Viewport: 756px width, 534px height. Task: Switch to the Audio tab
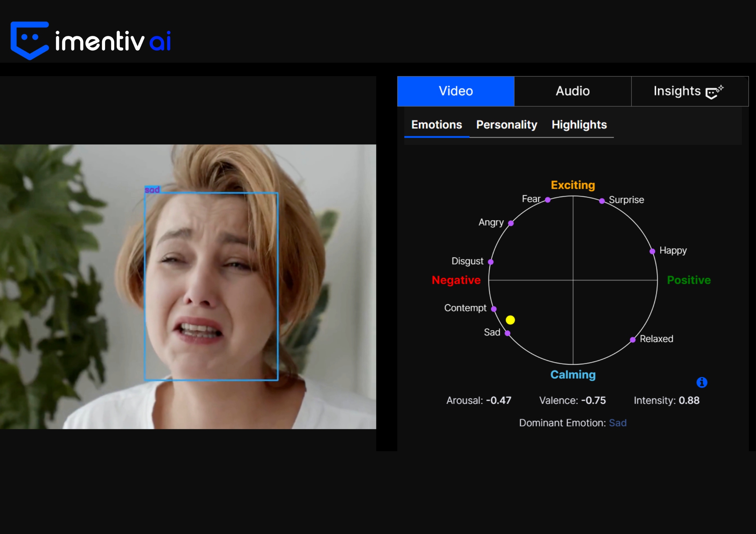572,91
